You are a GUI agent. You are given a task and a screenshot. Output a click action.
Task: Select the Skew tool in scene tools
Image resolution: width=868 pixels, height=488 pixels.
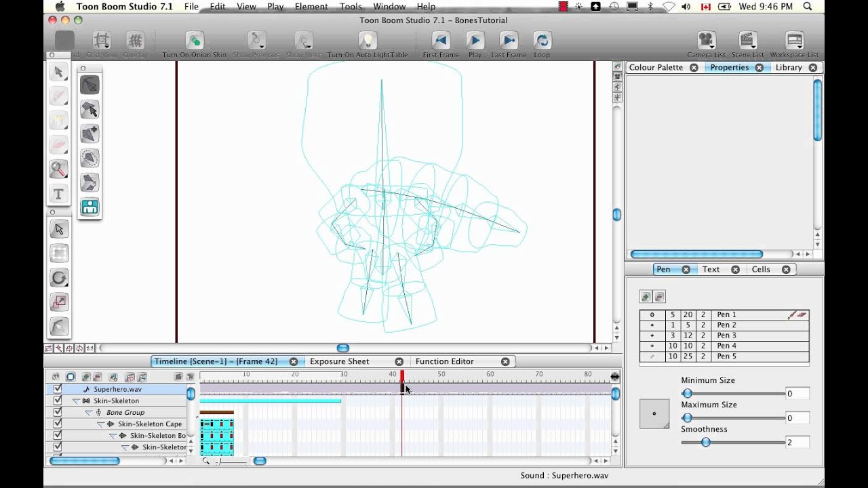tap(59, 327)
